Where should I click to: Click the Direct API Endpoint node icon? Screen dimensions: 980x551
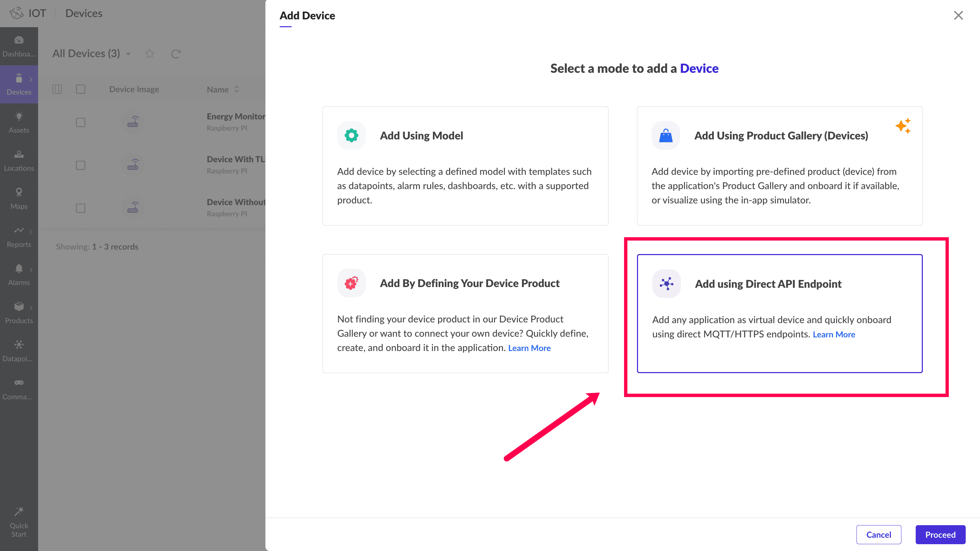click(x=666, y=284)
